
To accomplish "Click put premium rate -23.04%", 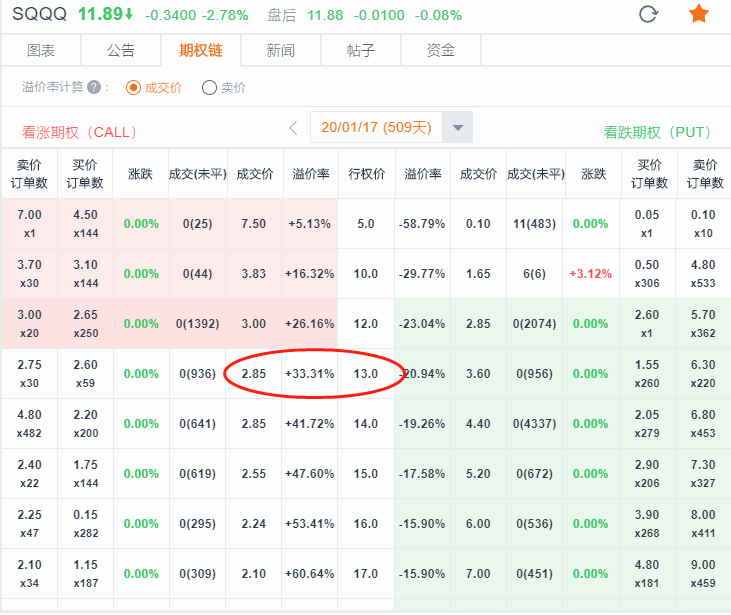I will pos(422,324).
